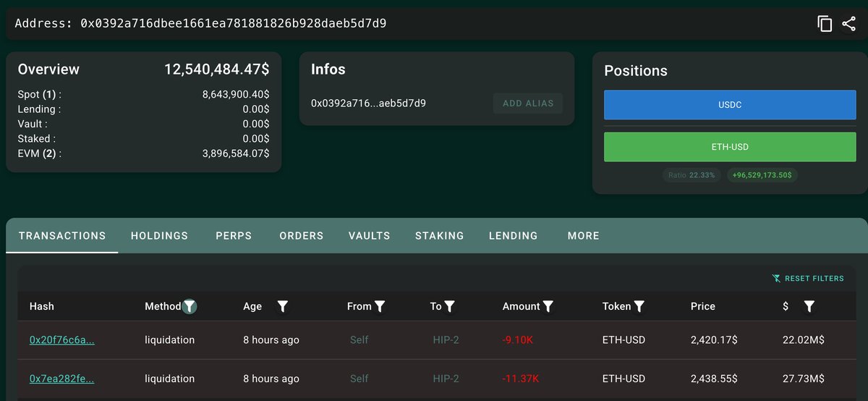Click the Spot (1) row label
Image resolution: width=868 pixels, height=401 pixels.
pos(39,94)
